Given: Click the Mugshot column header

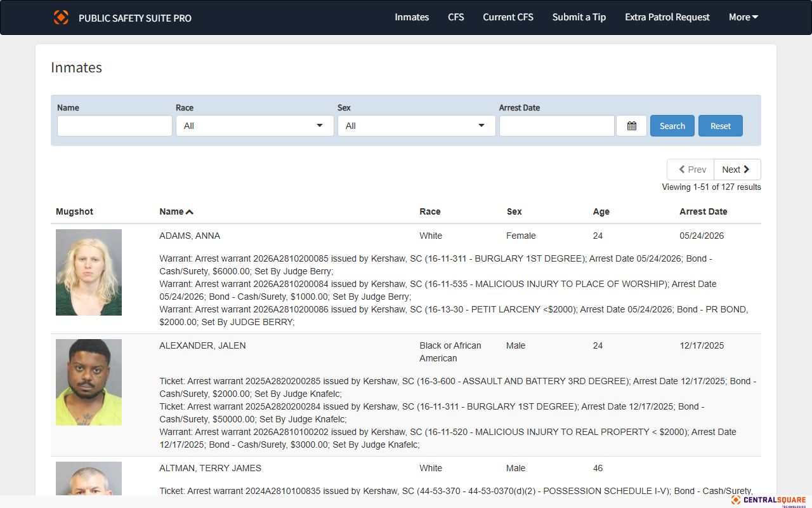Looking at the screenshot, I should [74, 211].
